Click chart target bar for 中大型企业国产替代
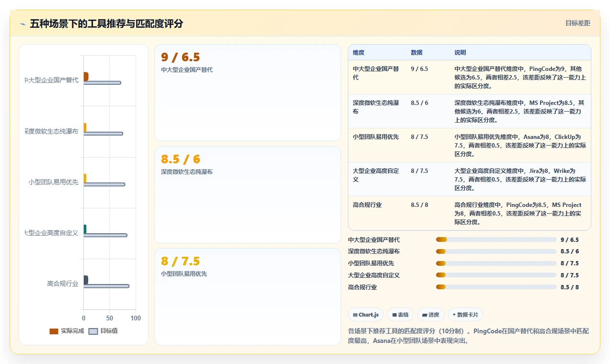The height and width of the screenshot is (364, 610). (x=102, y=83)
